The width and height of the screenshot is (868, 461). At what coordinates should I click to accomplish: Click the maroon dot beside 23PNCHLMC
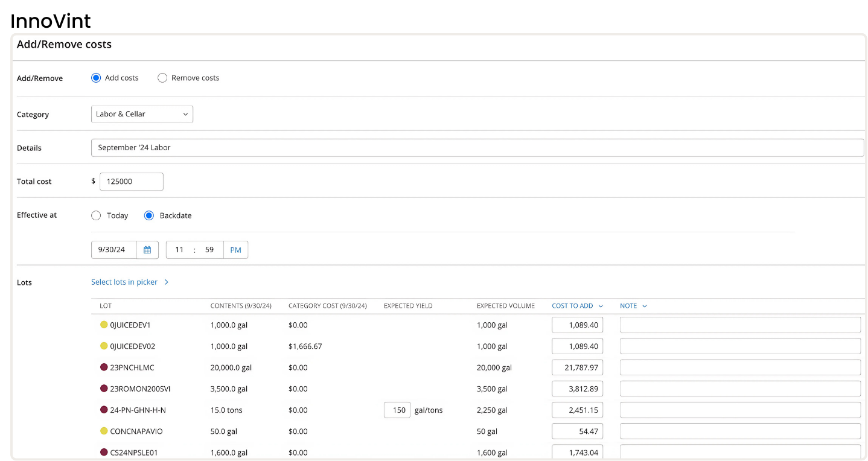[x=104, y=367]
